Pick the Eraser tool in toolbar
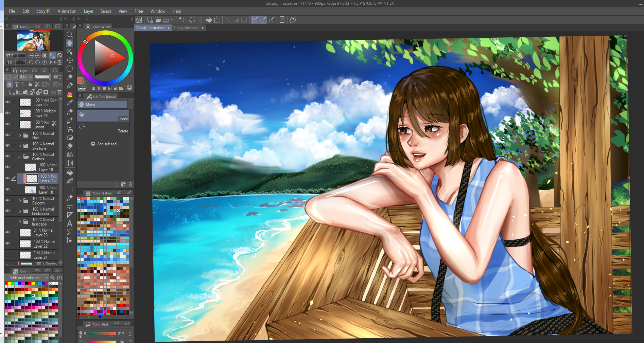The image size is (644, 343). click(70, 146)
